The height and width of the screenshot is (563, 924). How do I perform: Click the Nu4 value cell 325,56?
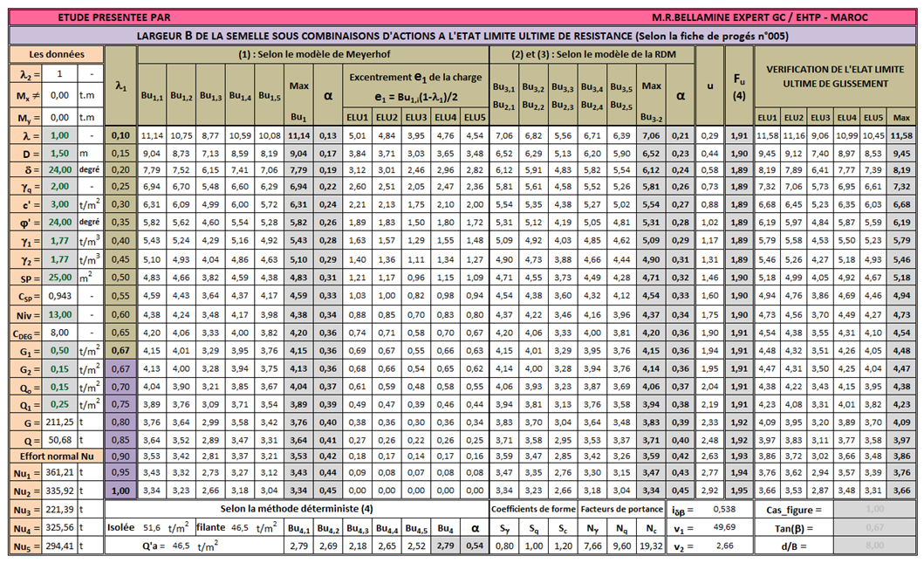pos(59,527)
